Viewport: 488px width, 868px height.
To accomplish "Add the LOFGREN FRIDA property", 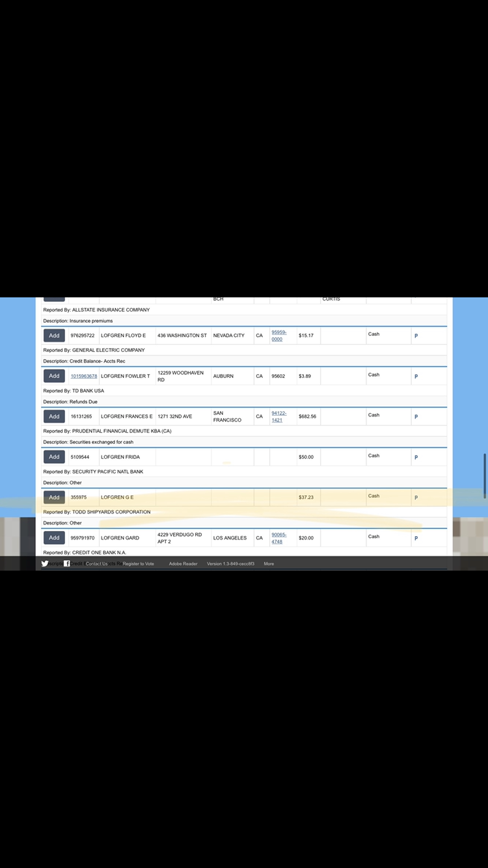I will pyautogui.click(x=54, y=457).
